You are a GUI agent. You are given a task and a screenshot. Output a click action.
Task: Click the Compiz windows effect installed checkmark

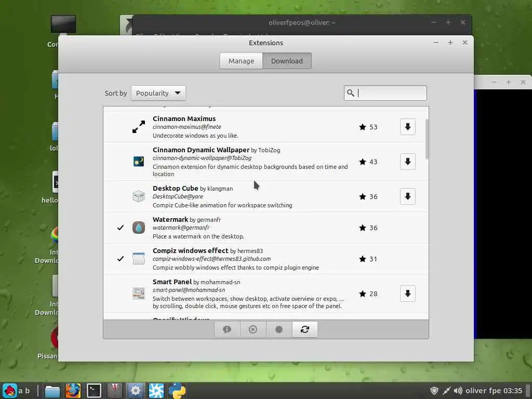(x=121, y=259)
